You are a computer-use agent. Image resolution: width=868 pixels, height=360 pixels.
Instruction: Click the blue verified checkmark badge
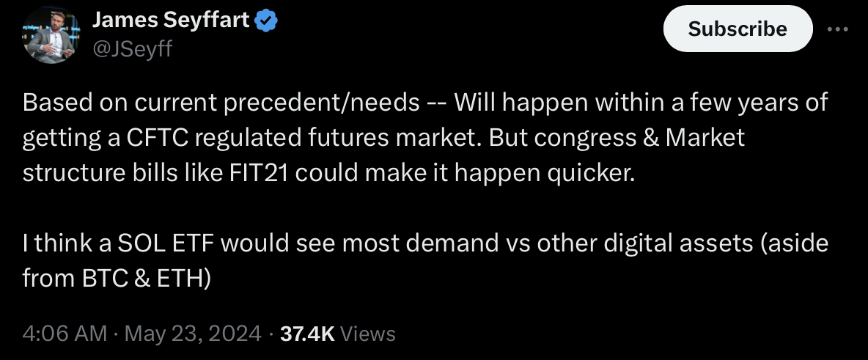265,23
